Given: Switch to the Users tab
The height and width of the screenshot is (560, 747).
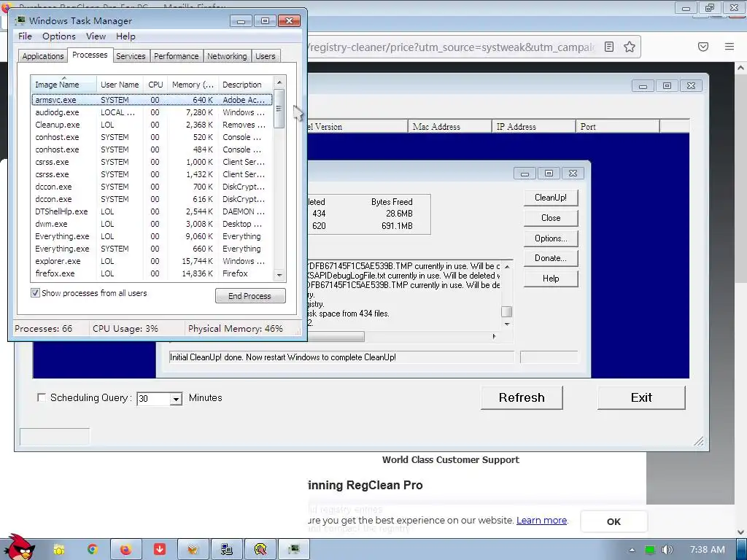Looking at the screenshot, I should click(266, 56).
